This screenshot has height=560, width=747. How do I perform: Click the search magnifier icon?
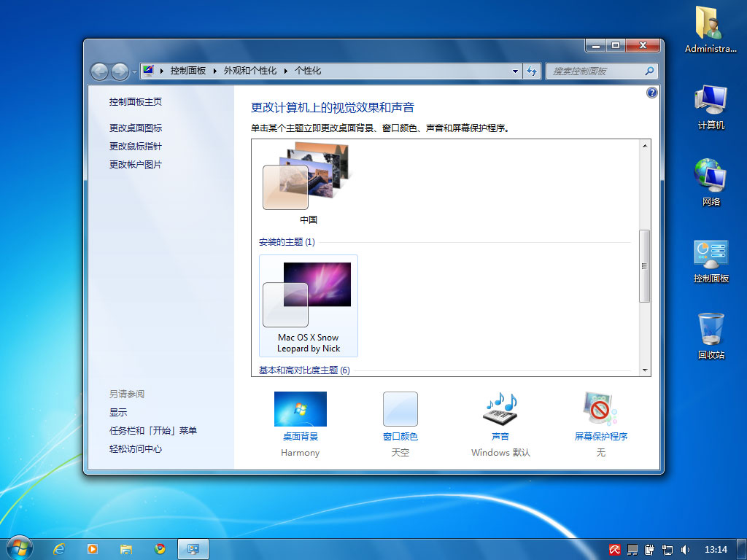click(x=649, y=71)
